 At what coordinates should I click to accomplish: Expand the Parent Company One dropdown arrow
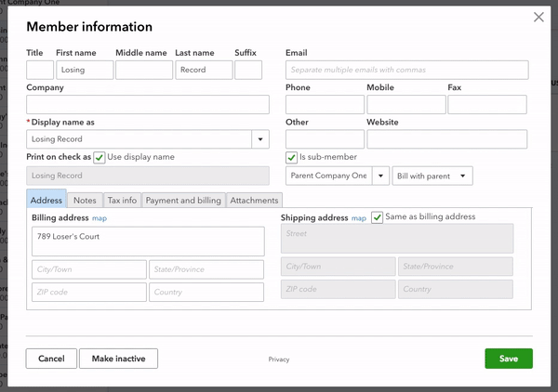click(380, 176)
